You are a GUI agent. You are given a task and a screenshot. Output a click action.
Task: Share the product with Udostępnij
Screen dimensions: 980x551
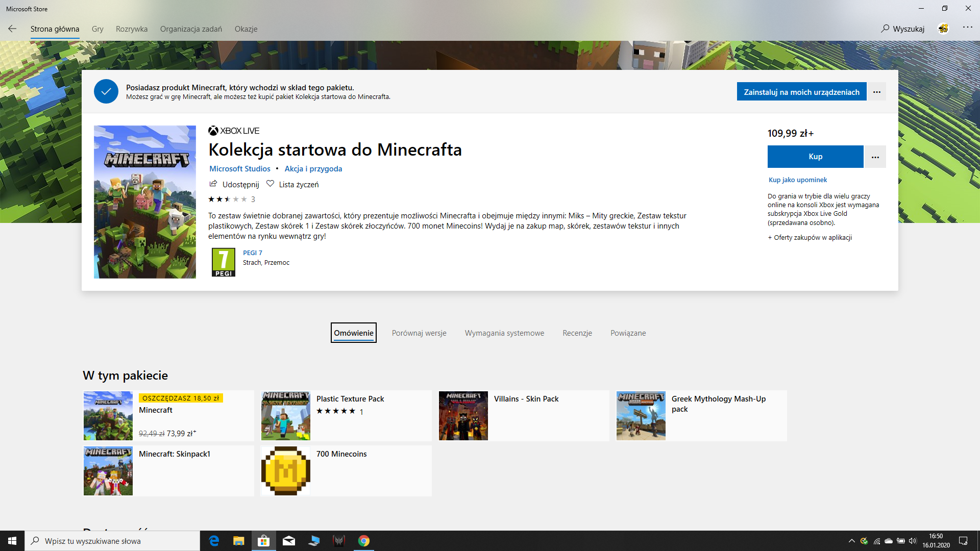click(234, 184)
